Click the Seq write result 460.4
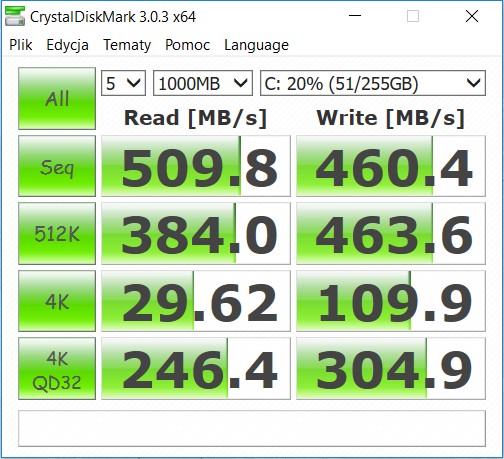 click(x=391, y=166)
